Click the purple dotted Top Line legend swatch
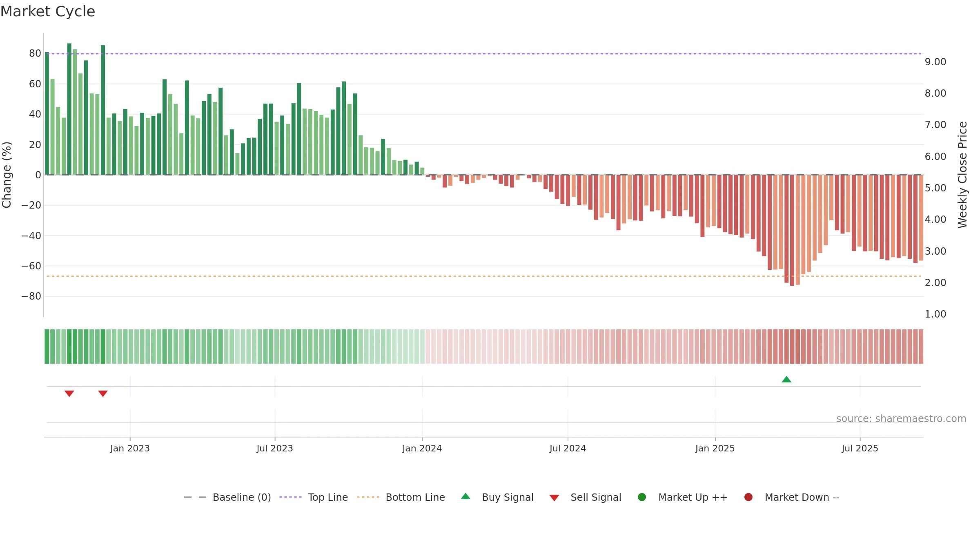Image resolution: width=980 pixels, height=551 pixels. point(290,497)
